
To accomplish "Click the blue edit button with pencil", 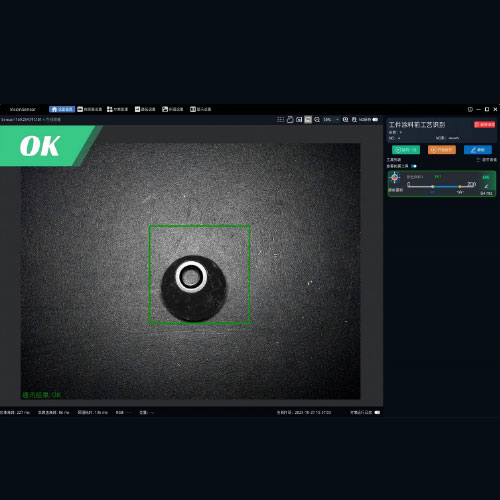I will (478, 150).
